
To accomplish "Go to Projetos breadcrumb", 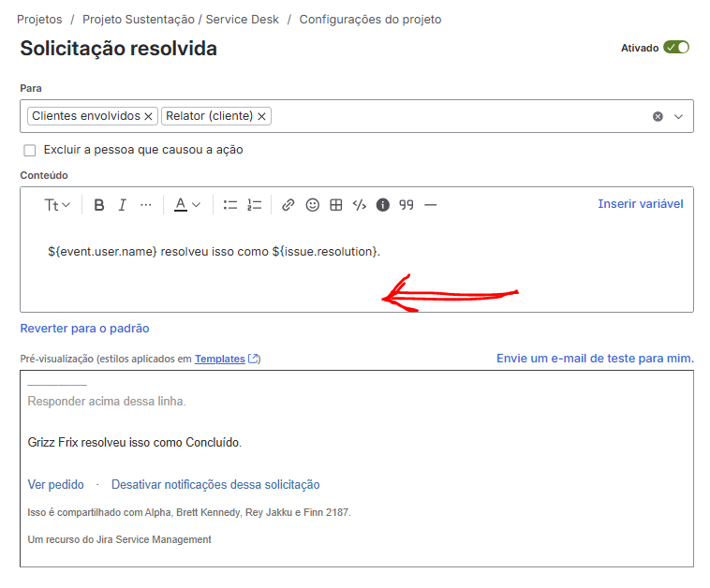I will pos(39,19).
